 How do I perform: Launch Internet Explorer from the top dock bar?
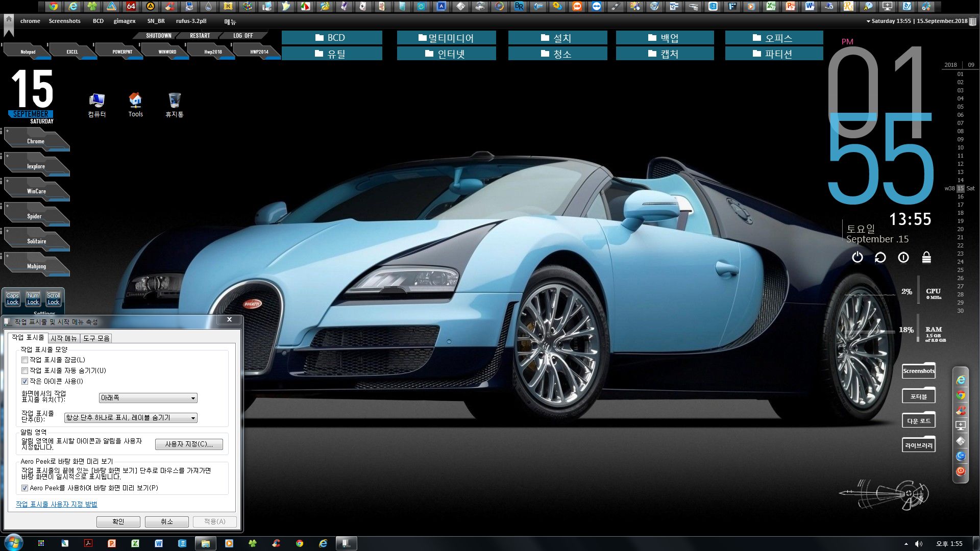tap(73, 6)
